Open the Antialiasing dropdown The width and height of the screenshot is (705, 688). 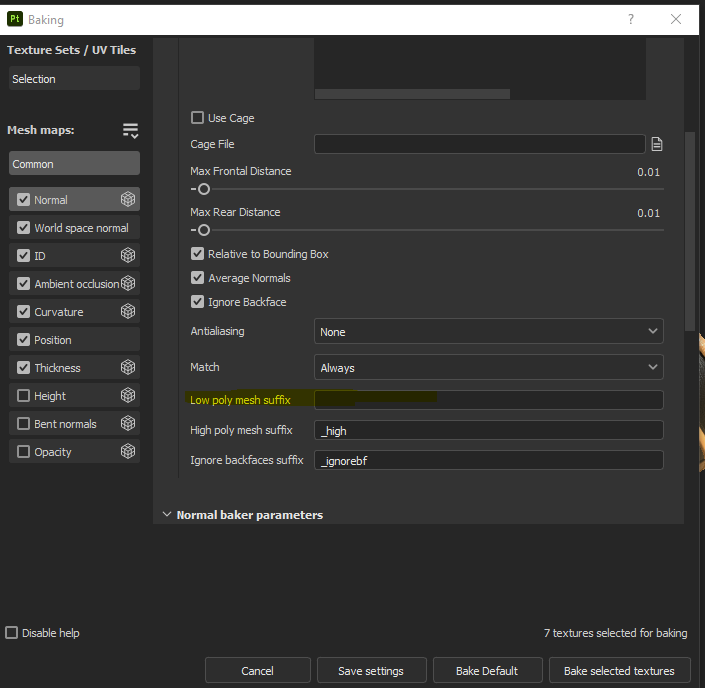pos(488,331)
